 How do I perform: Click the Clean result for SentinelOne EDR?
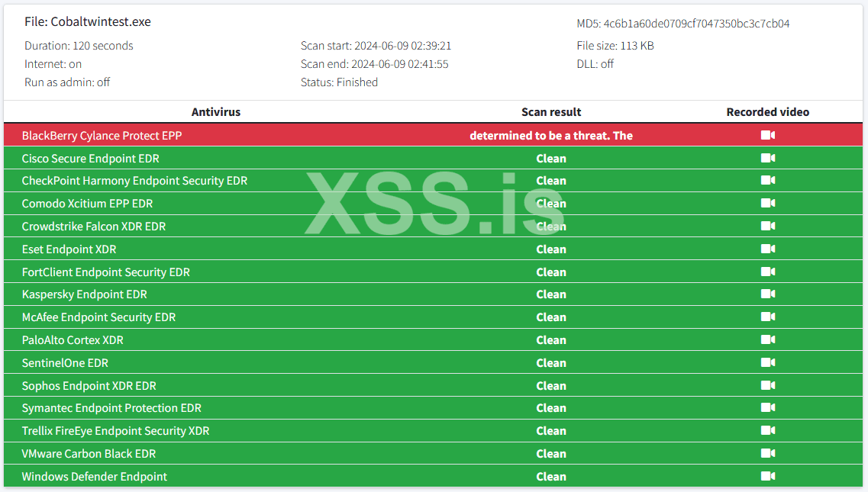pos(551,363)
